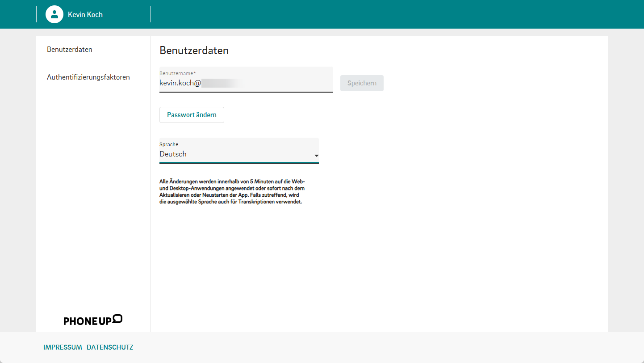Image resolution: width=644 pixels, height=363 pixels.
Task: Click the Benutzerdaten page heading
Action: coord(194,51)
